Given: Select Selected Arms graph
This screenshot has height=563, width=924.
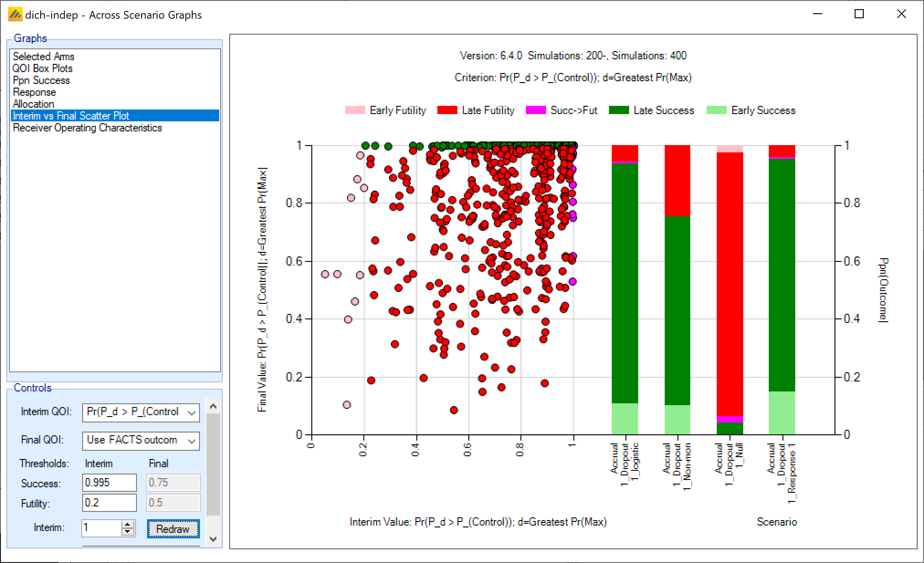Looking at the screenshot, I should click(43, 57).
